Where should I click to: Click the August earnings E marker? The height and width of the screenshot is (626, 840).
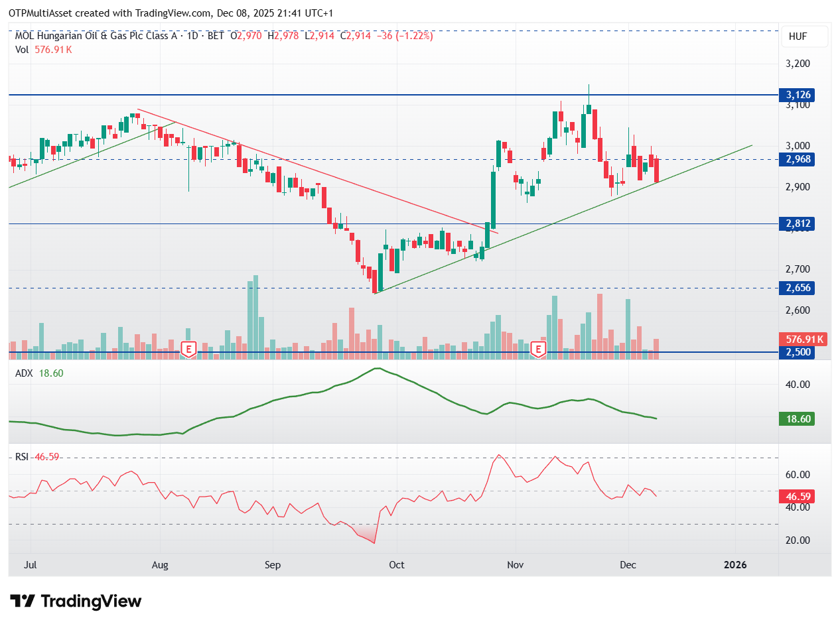point(189,349)
